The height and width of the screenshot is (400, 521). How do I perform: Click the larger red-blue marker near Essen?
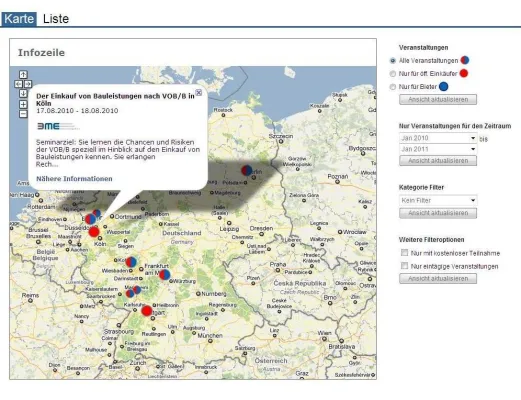pyautogui.click(x=90, y=219)
